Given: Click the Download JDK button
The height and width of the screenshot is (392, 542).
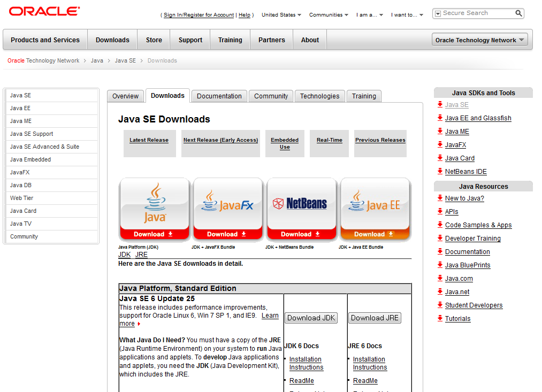Looking at the screenshot, I should 311,318.
